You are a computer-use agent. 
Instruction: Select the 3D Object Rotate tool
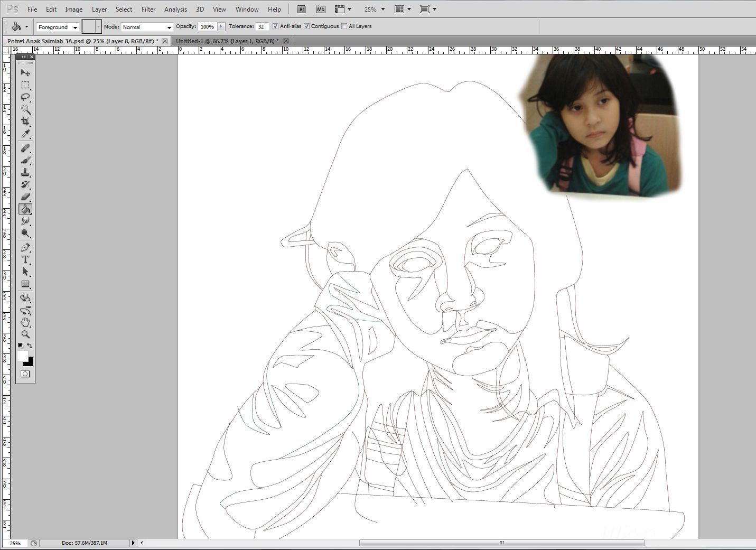tap(25, 298)
